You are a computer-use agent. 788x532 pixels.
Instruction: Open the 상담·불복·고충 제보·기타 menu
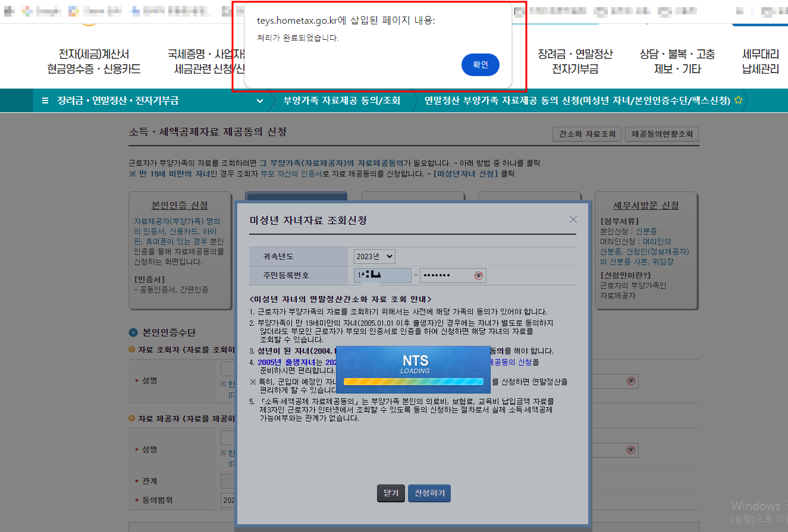tap(677, 62)
